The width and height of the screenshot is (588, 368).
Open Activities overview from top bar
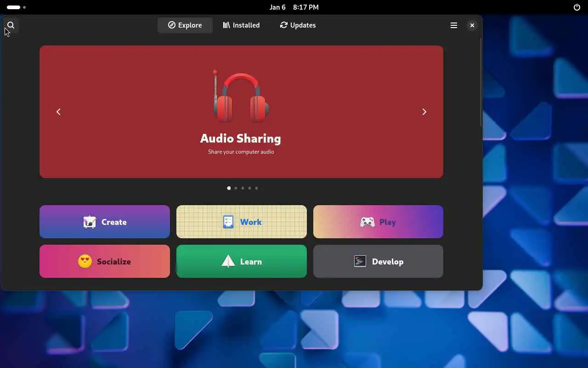16,7
